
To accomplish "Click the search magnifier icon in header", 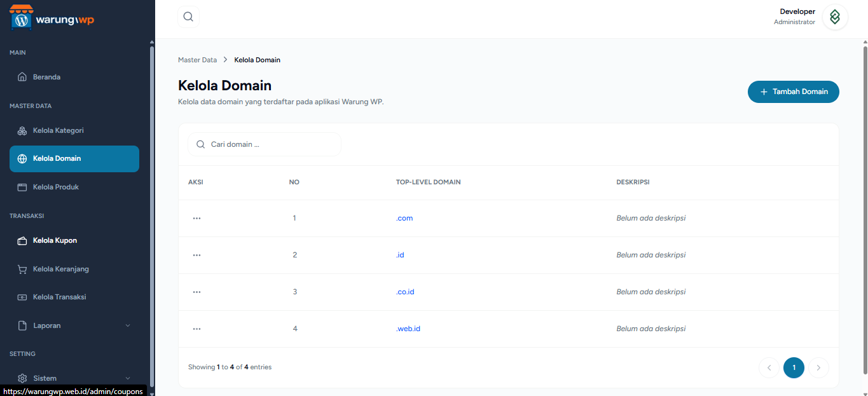I will [188, 17].
